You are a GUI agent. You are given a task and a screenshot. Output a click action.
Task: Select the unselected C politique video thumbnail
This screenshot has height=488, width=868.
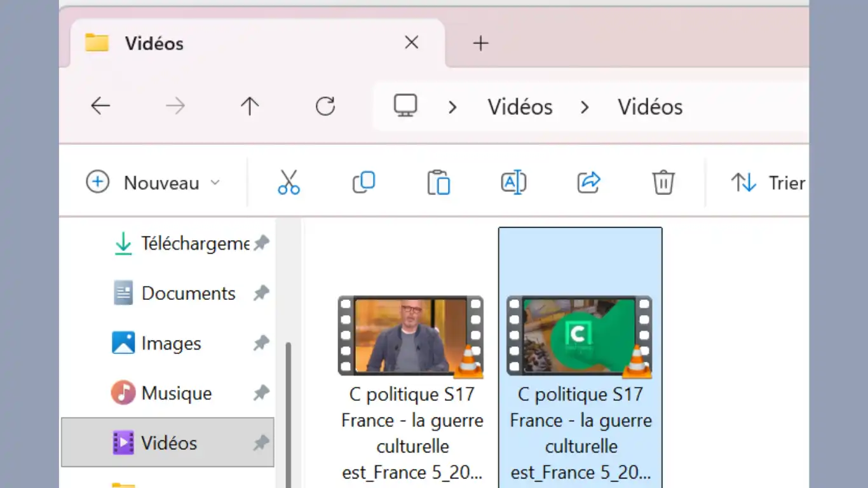410,335
